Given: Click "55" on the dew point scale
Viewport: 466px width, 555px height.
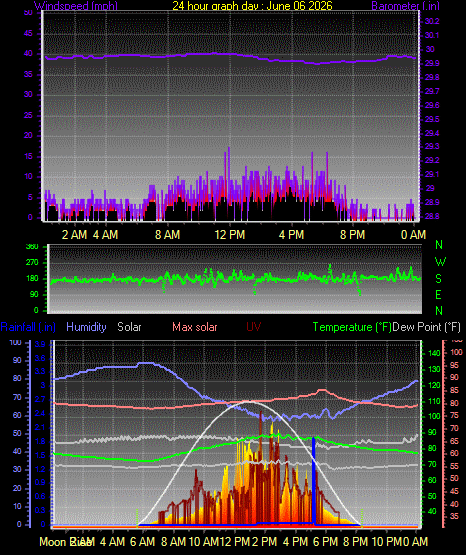Looking at the screenshot, I should 454,466.
